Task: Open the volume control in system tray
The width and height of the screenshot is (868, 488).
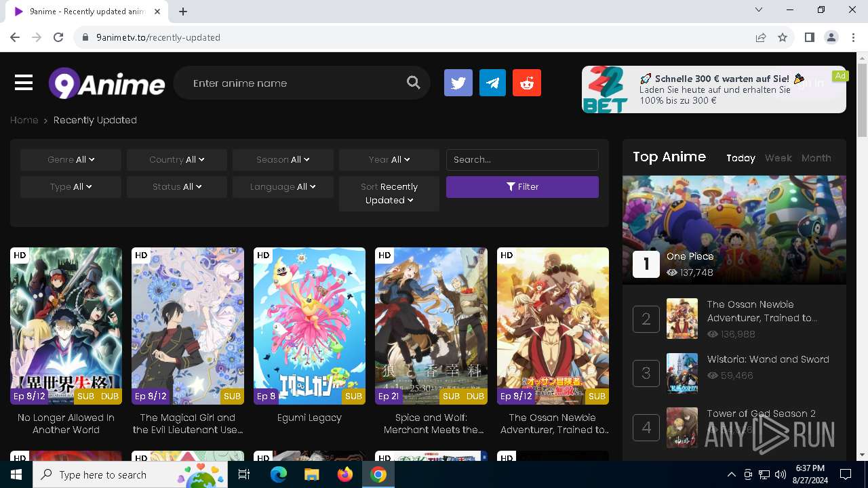Action: click(781, 474)
